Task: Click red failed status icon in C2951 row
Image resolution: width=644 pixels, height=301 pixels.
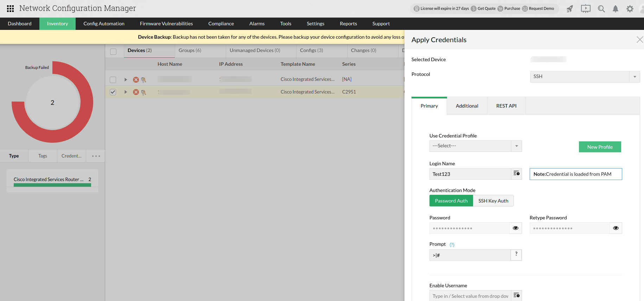Action: [136, 92]
